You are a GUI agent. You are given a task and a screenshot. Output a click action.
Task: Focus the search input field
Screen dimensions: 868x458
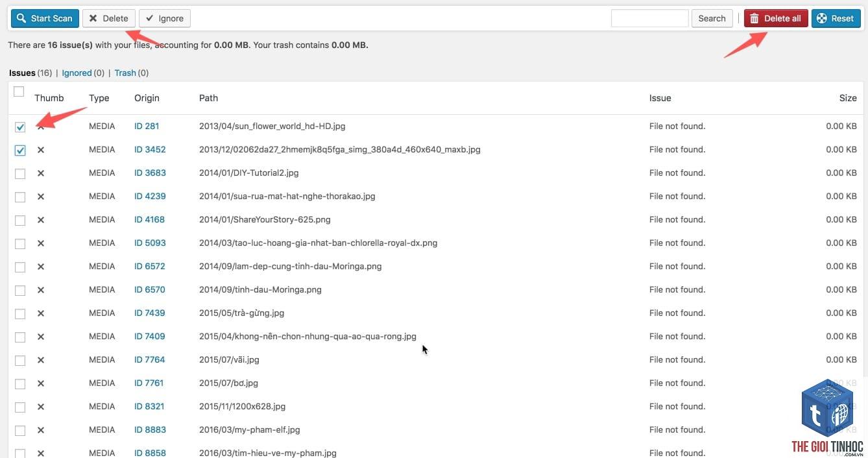pyautogui.click(x=649, y=18)
